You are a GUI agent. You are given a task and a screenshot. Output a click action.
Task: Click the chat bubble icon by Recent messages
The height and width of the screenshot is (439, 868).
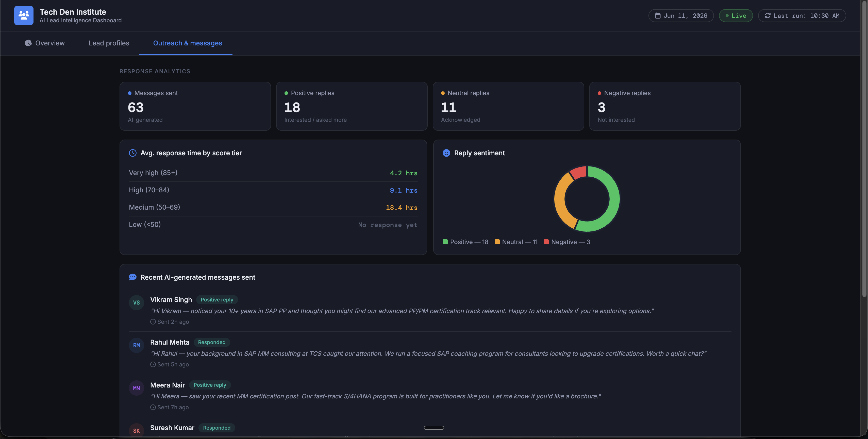coord(133,277)
